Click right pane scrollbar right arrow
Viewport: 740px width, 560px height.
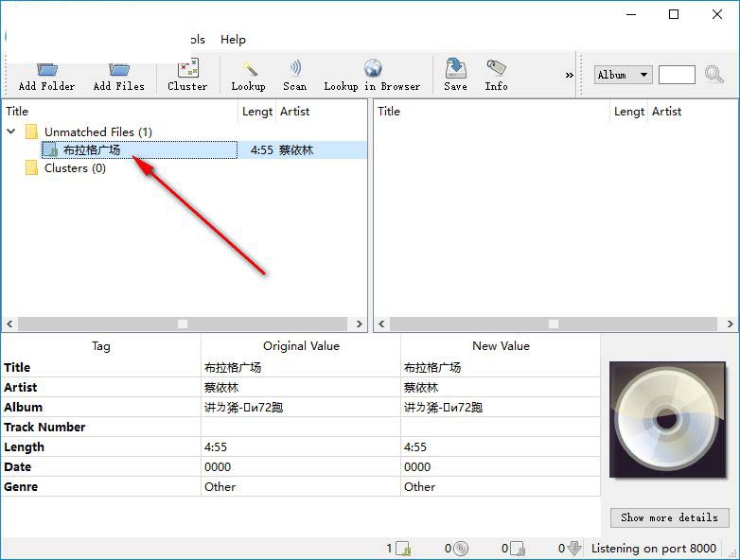pos(731,324)
